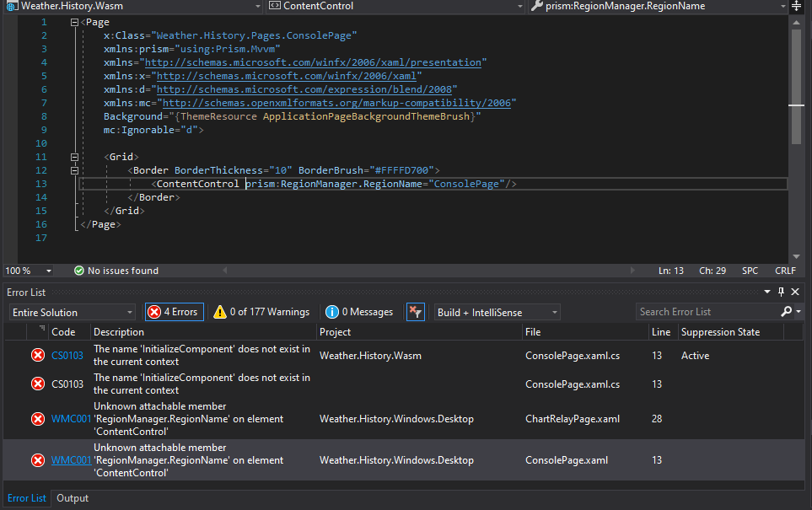
Task: Toggle the 0 Messages filter
Action: [359, 311]
